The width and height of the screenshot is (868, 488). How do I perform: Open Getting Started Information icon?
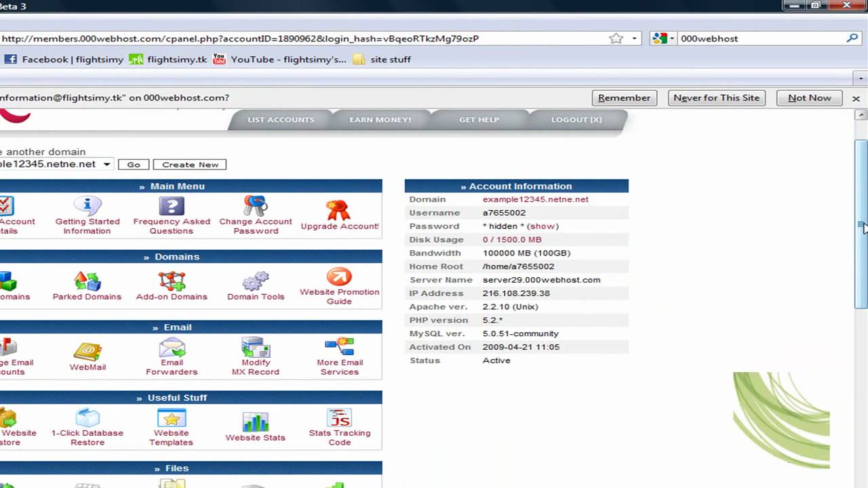87,205
